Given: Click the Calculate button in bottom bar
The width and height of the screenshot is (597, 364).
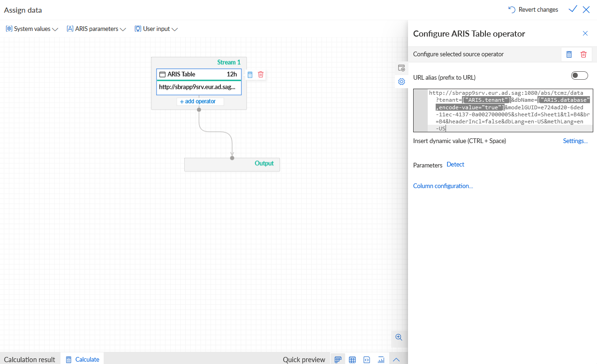Looking at the screenshot, I should (x=83, y=359).
